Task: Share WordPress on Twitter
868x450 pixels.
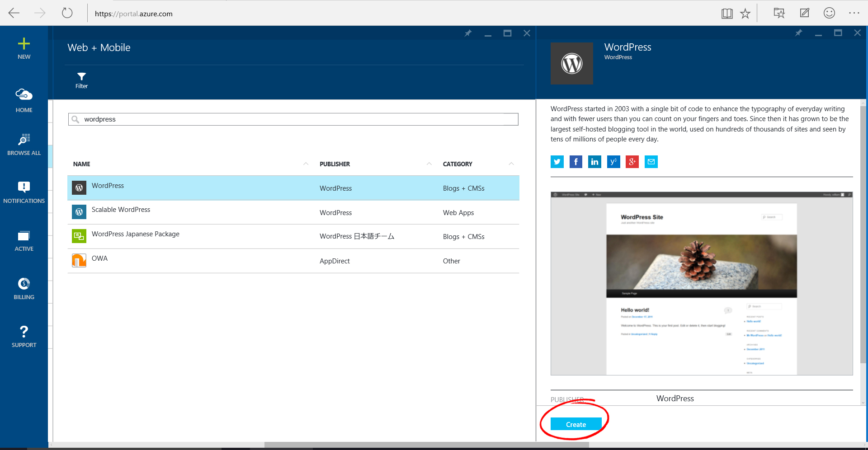Action: 557,162
